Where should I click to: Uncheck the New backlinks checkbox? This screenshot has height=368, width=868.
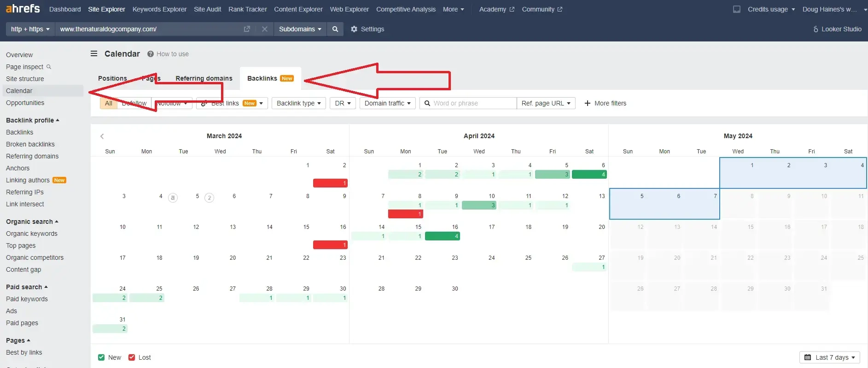coord(101,357)
